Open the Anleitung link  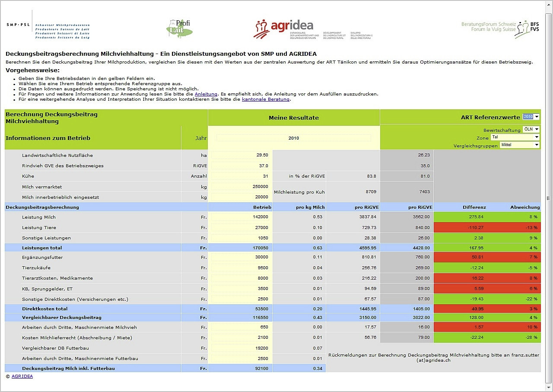point(206,94)
